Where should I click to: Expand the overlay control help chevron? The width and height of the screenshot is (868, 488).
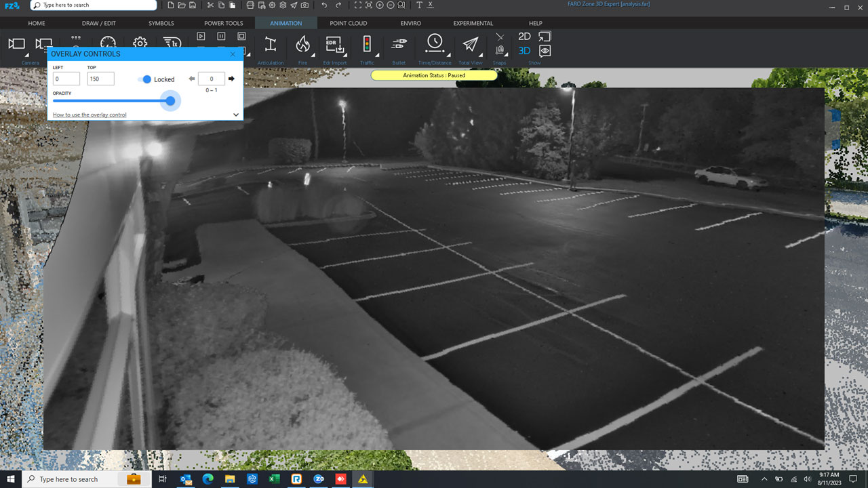point(236,115)
